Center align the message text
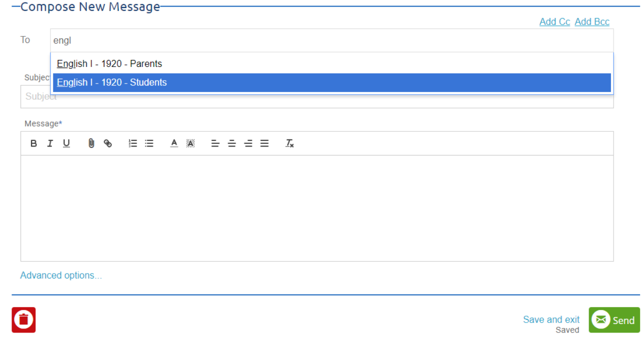644x338 pixels. [232, 143]
